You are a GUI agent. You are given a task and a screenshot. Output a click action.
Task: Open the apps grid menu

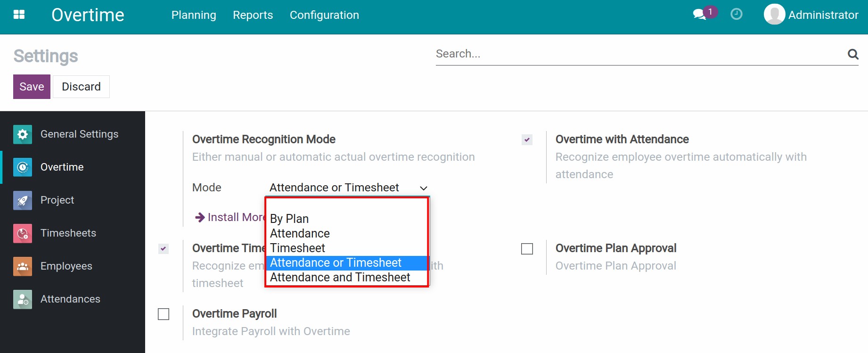pyautogui.click(x=19, y=14)
